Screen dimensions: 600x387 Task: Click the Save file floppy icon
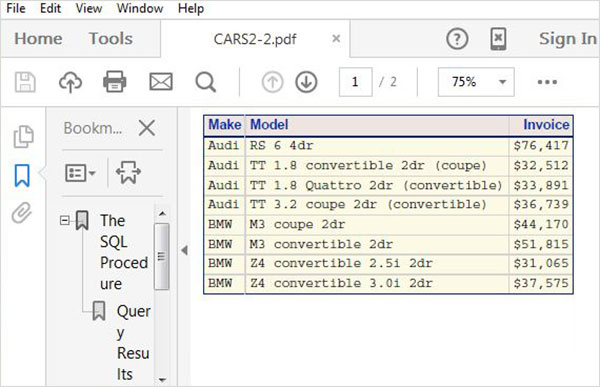[25, 82]
